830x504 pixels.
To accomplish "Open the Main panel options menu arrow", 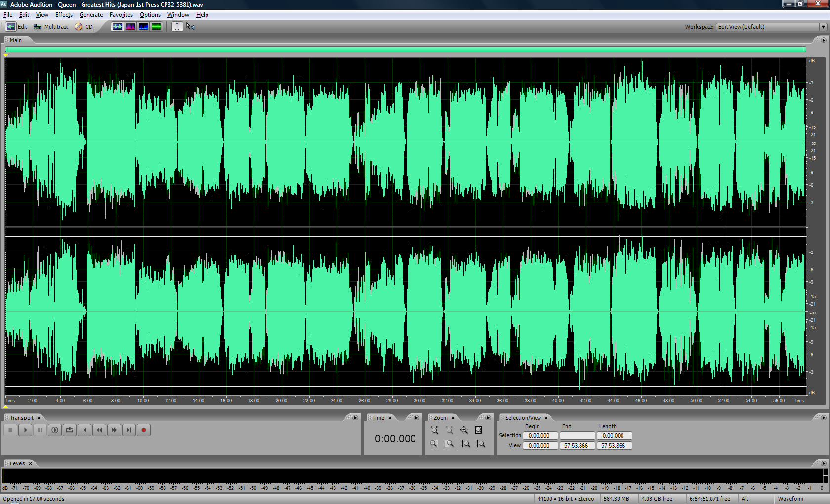I will [x=824, y=40].
